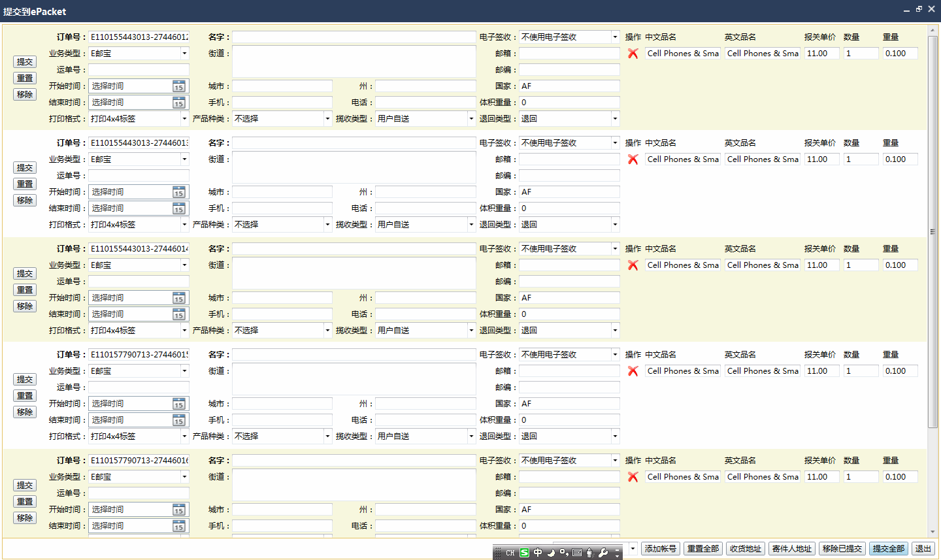
Task: Open end time calendar for order 27446015
Action: coord(178,420)
